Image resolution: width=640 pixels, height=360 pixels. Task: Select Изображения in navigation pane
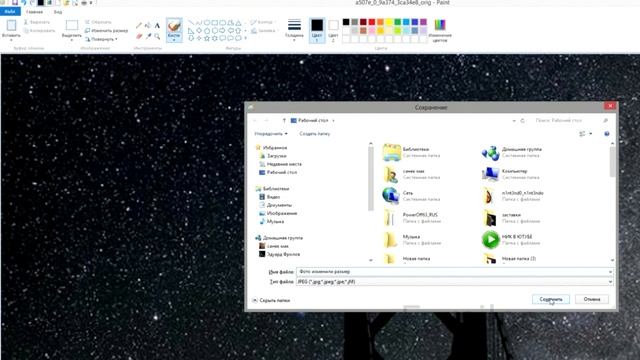282,213
